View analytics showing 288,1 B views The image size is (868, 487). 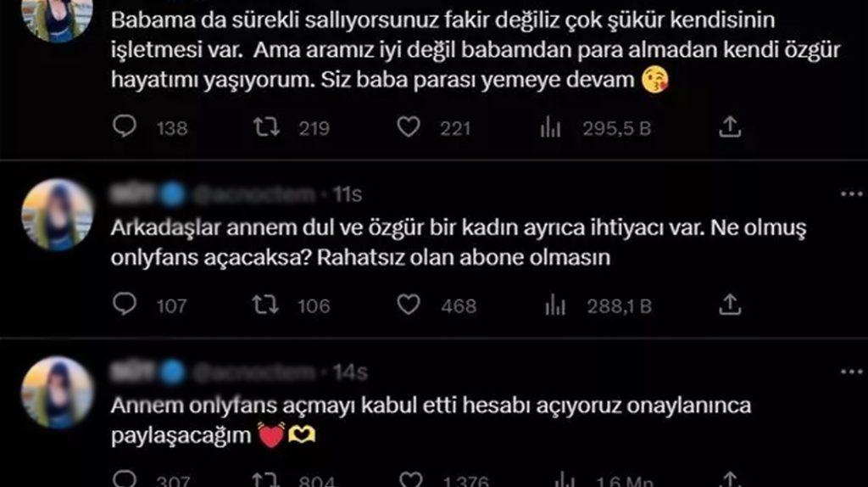tap(554, 305)
